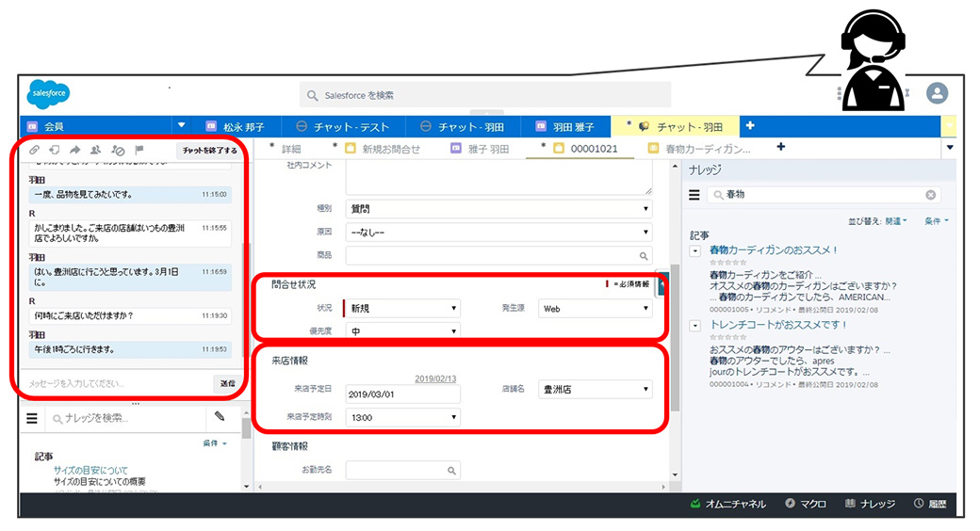Click the Salesforce cloud logo
Image resolution: width=980 pixels, height=531 pixels.
tap(48, 94)
